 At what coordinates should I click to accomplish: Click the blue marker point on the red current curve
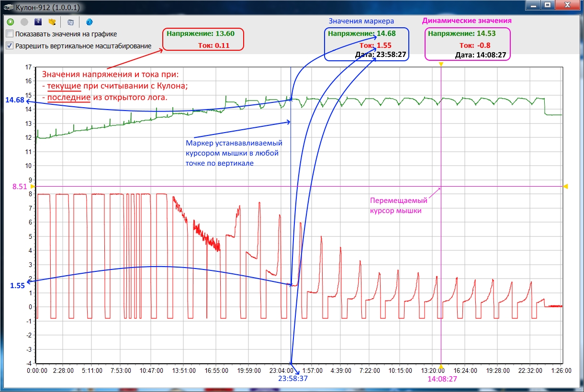click(x=291, y=285)
